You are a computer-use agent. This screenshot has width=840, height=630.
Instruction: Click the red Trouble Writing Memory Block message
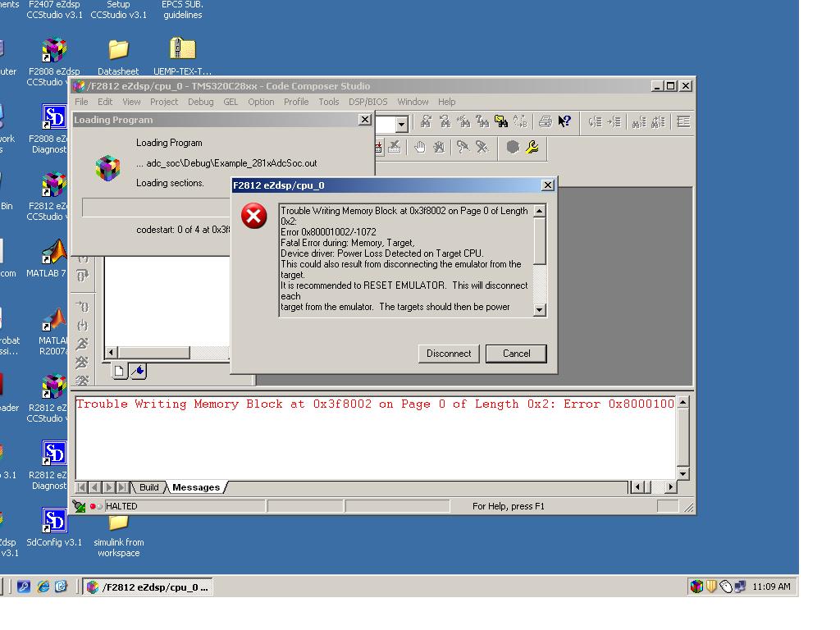coord(375,404)
